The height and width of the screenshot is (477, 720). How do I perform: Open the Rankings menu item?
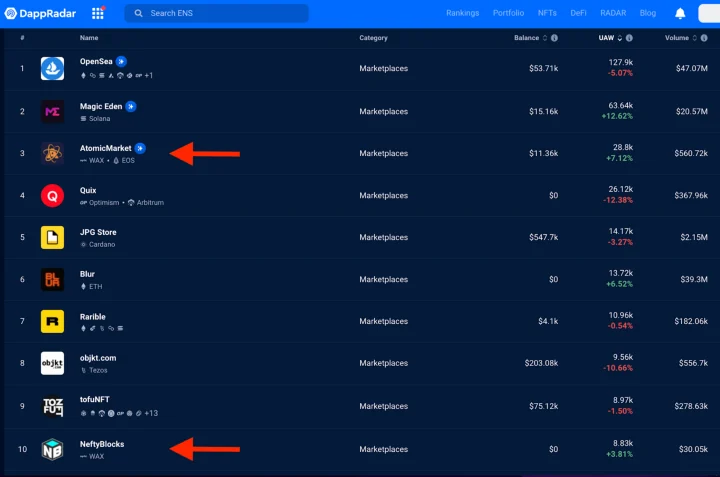462,13
